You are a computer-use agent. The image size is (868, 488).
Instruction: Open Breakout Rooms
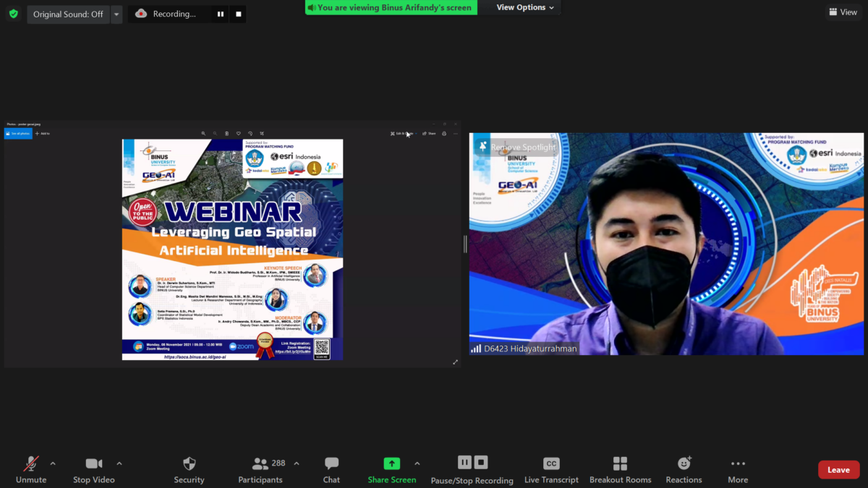tap(620, 470)
